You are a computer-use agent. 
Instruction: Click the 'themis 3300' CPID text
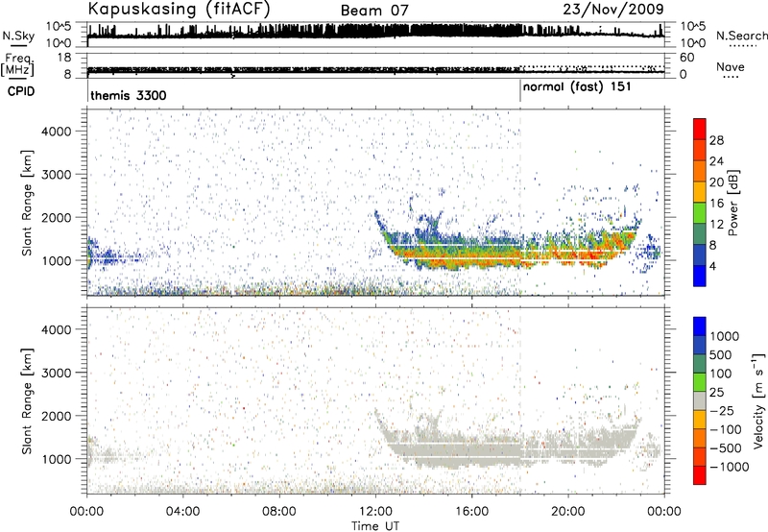pos(129,95)
